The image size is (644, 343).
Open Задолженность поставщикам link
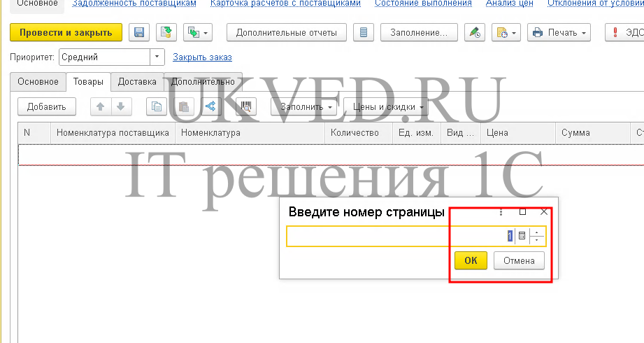click(x=134, y=3)
